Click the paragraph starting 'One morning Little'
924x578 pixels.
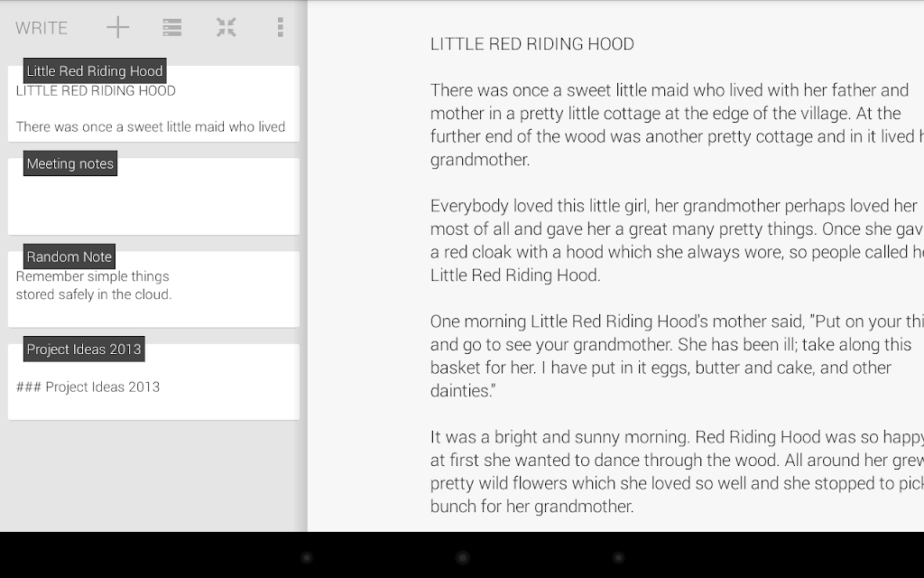click(x=677, y=356)
